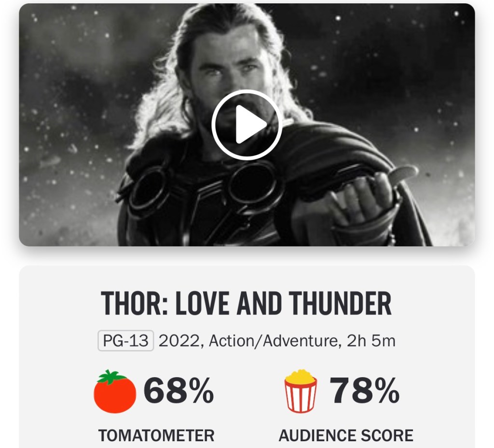
Task: Play the Thor: Love and Thunder trailer
Action: [x=247, y=124]
